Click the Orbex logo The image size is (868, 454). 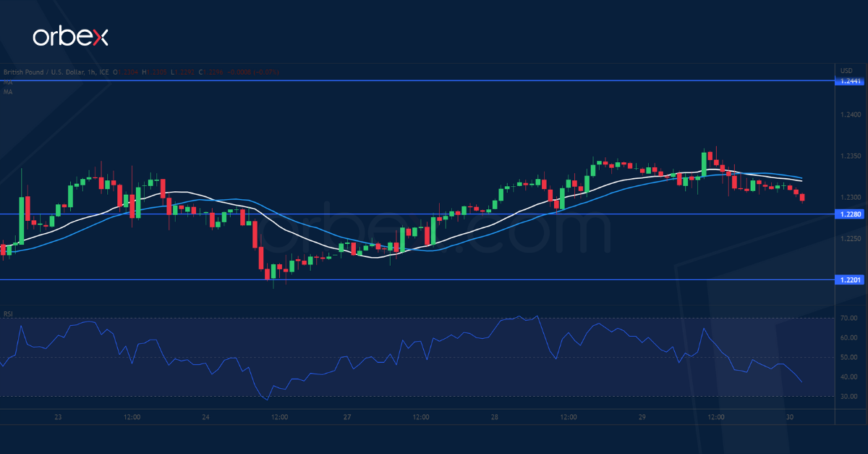(70, 37)
